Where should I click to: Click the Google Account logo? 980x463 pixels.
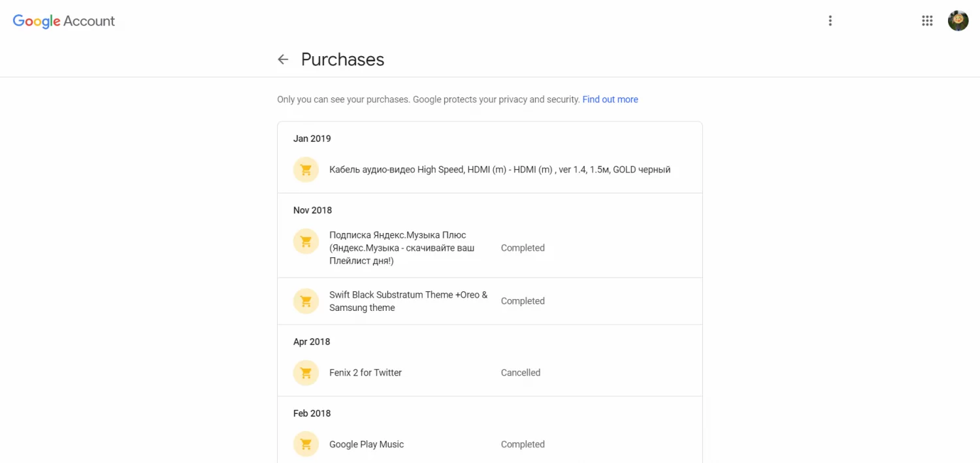point(64,21)
